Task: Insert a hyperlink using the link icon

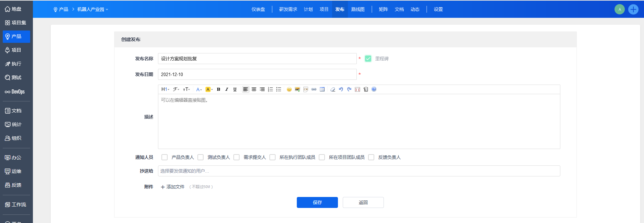Action: pos(314,89)
